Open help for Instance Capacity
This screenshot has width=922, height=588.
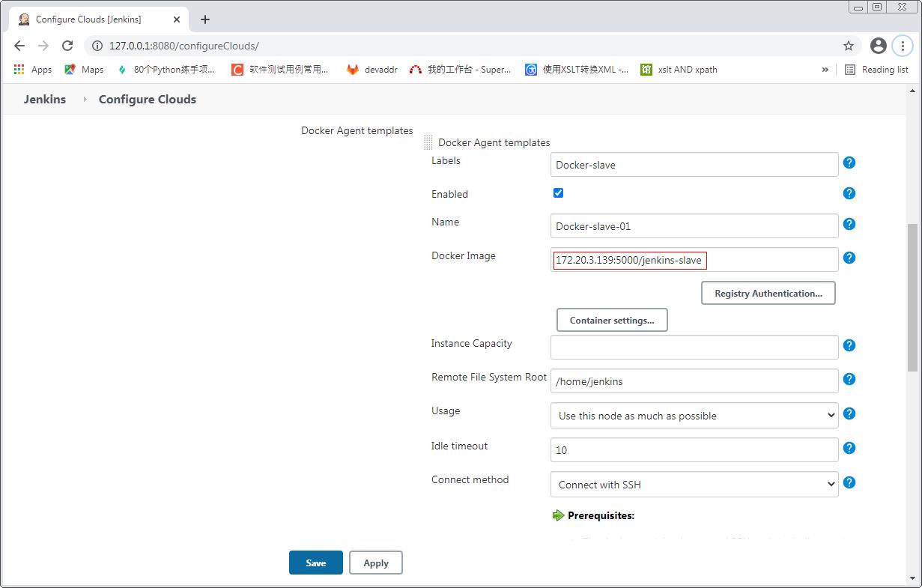pyautogui.click(x=849, y=345)
